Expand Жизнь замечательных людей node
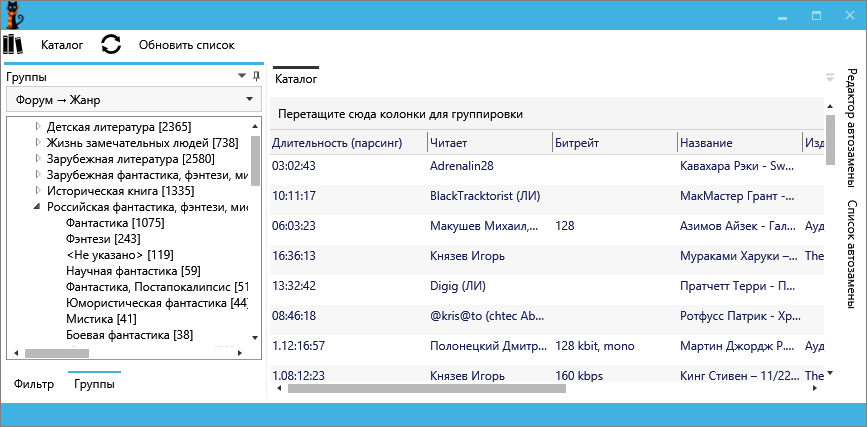The width and height of the screenshot is (867, 427). (38, 143)
